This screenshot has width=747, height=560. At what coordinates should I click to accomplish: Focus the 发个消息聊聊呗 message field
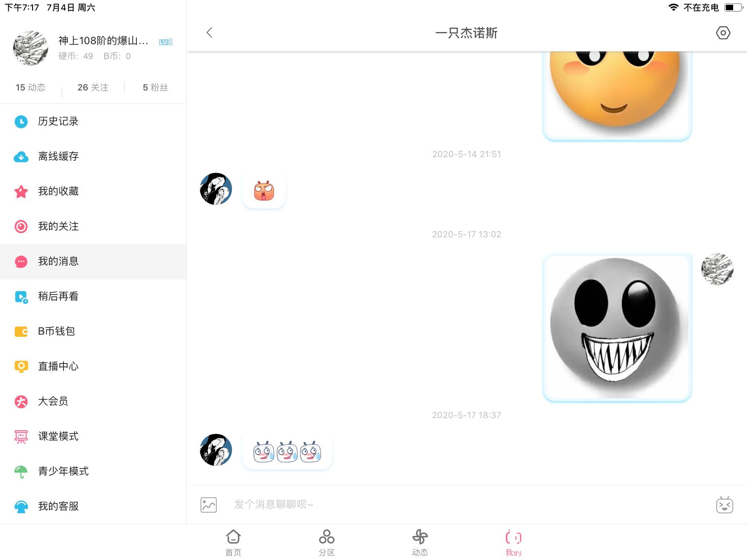pyautogui.click(x=467, y=505)
